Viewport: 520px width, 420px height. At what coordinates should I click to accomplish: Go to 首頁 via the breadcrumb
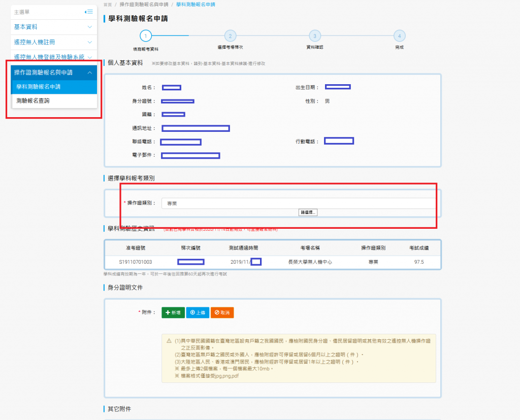(x=107, y=4)
